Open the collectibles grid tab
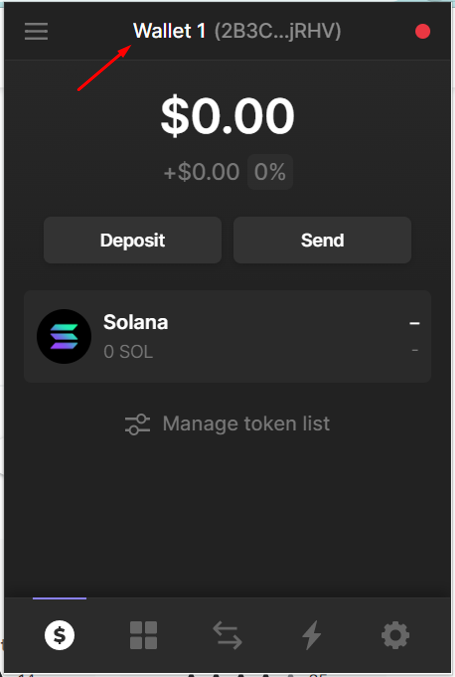This screenshot has height=677, width=455. 143,635
